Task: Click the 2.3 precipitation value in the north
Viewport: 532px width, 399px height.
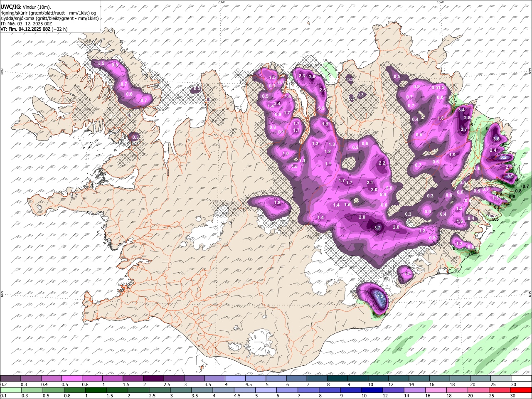Action: (x=302, y=76)
